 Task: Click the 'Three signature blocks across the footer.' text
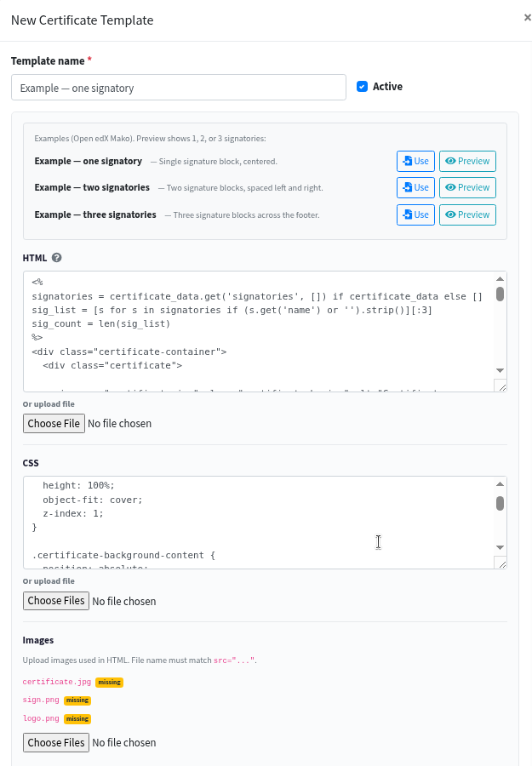point(246,215)
